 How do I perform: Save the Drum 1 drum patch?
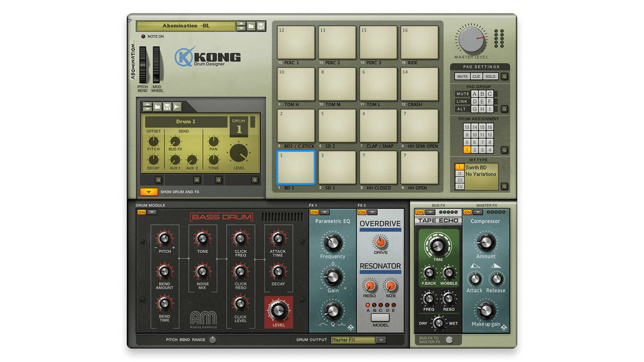tap(167, 107)
